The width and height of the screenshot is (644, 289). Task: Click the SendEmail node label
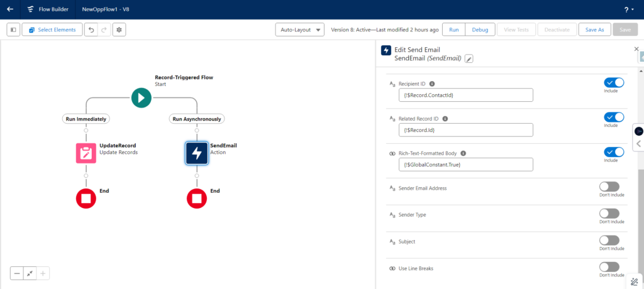point(223,145)
